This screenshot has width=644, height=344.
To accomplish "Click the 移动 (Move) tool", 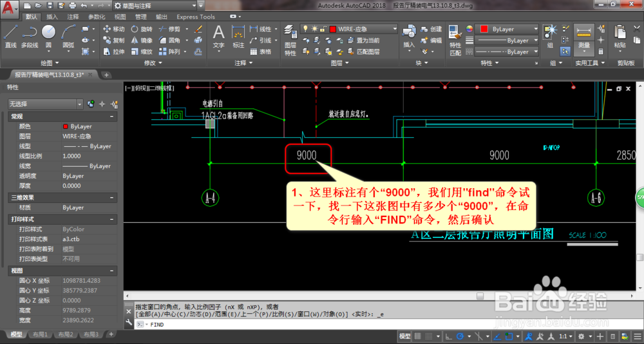I will click(x=114, y=29).
